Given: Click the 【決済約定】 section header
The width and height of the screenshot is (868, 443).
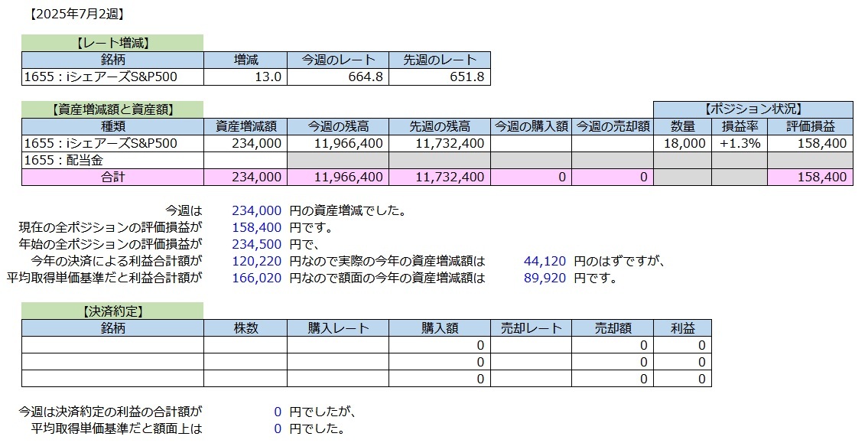Looking at the screenshot, I should (112, 311).
